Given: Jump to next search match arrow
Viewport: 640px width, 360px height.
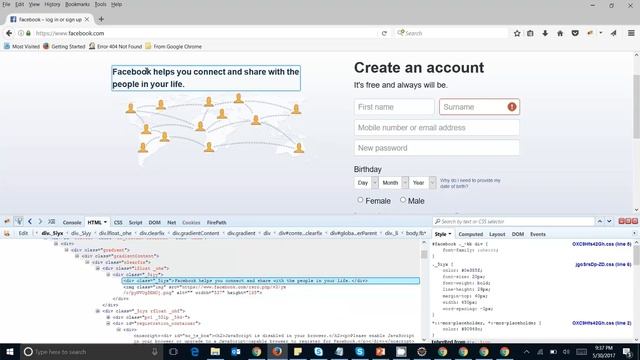Looking at the screenshot, I should point(609,221).
